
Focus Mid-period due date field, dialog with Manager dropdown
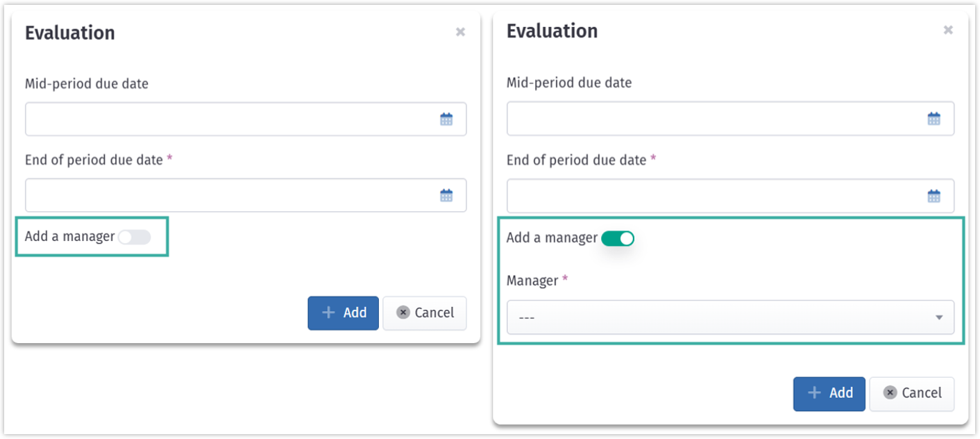[715, 119]
